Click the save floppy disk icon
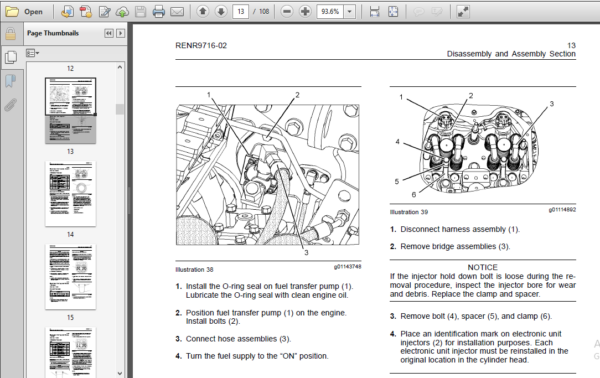Image resolution: width=600 pixels, height=378 pixels. (x=140, y=12)
